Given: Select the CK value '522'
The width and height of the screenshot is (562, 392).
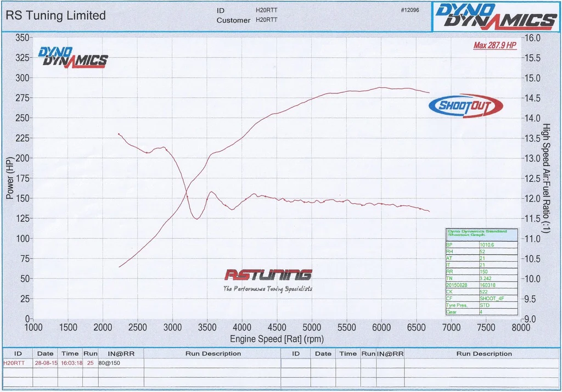Looking at the screenshot, I should click(484, 292).
